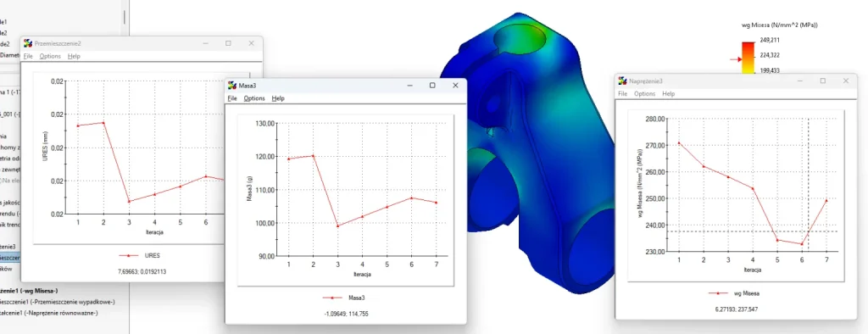
Task: Click the von Mises color legend bar
Action: tap(748, 58)
